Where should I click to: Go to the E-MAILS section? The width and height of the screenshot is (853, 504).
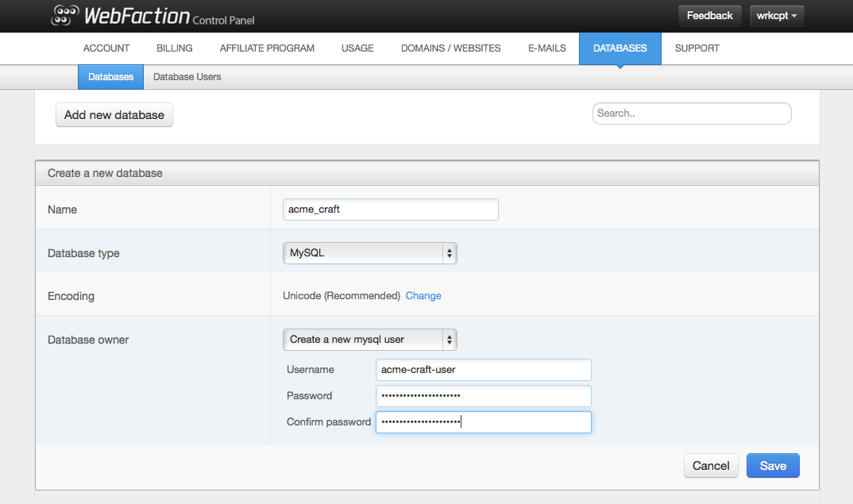pyautogui.click(x=546, y=48)
